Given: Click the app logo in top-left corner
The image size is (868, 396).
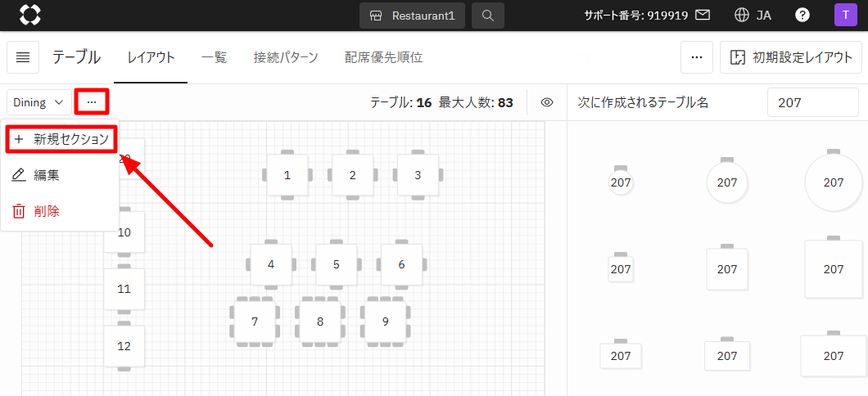Looking at the screenshot, I should coord(29,15).
